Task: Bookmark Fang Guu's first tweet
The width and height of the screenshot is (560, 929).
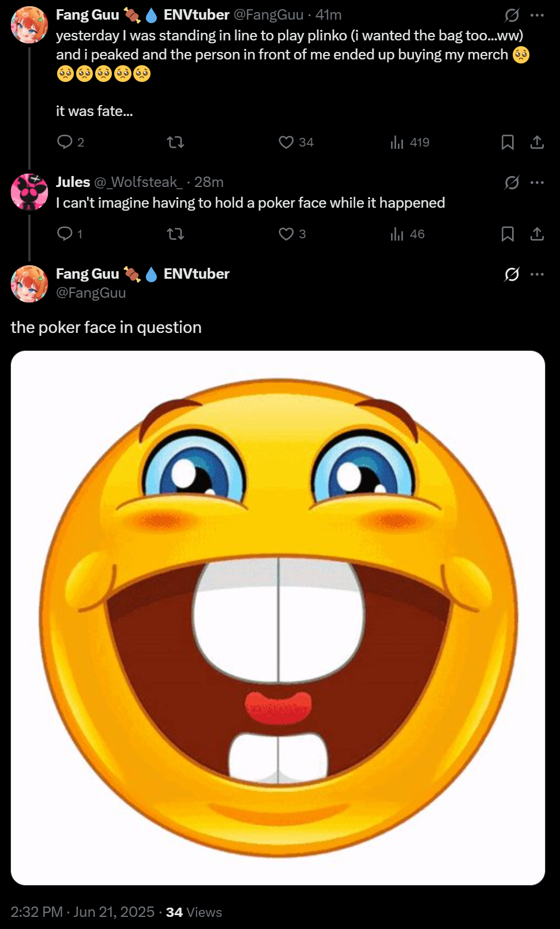Action: 508,142
